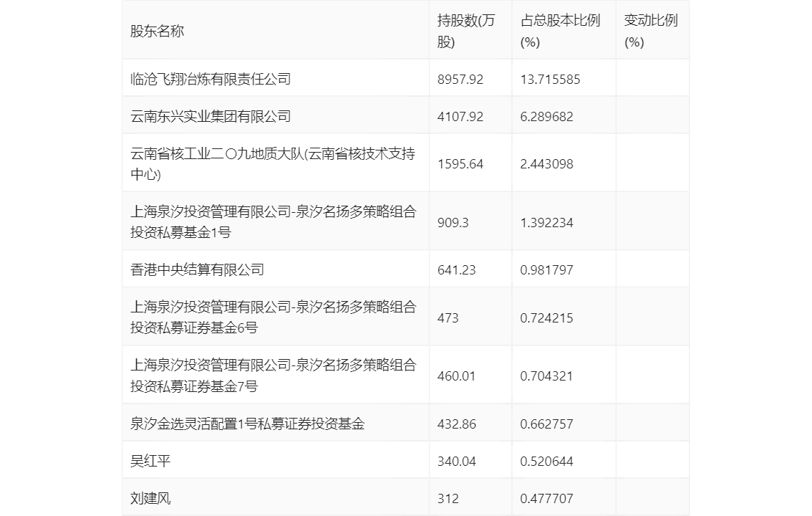
Task: Click the 股东名称 column header
Action: point(157,31)
